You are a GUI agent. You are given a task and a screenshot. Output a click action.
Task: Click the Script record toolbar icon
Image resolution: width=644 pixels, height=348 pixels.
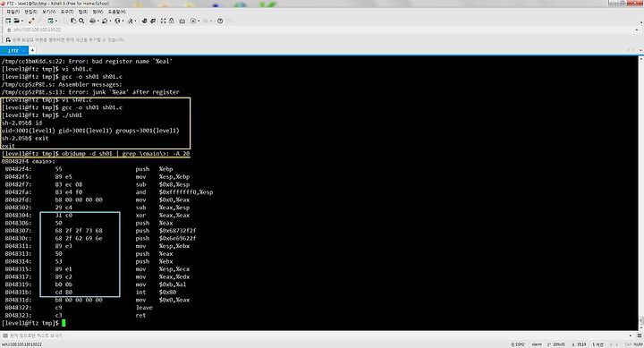click(193, 21)
